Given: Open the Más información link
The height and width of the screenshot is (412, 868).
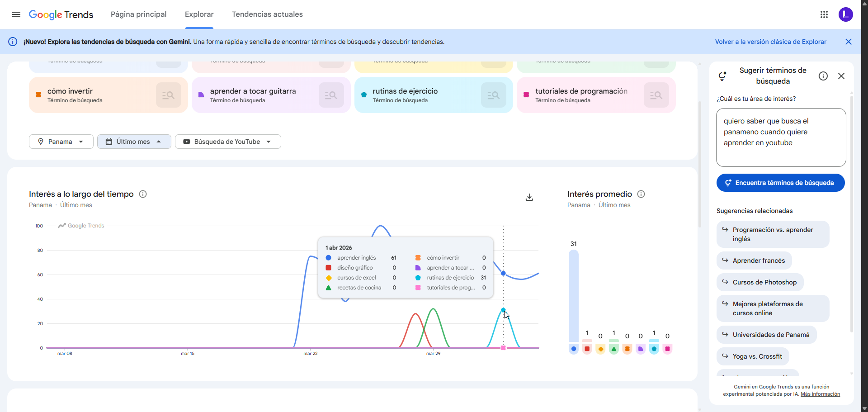Looking at the screenshot, I should [820, 394].
